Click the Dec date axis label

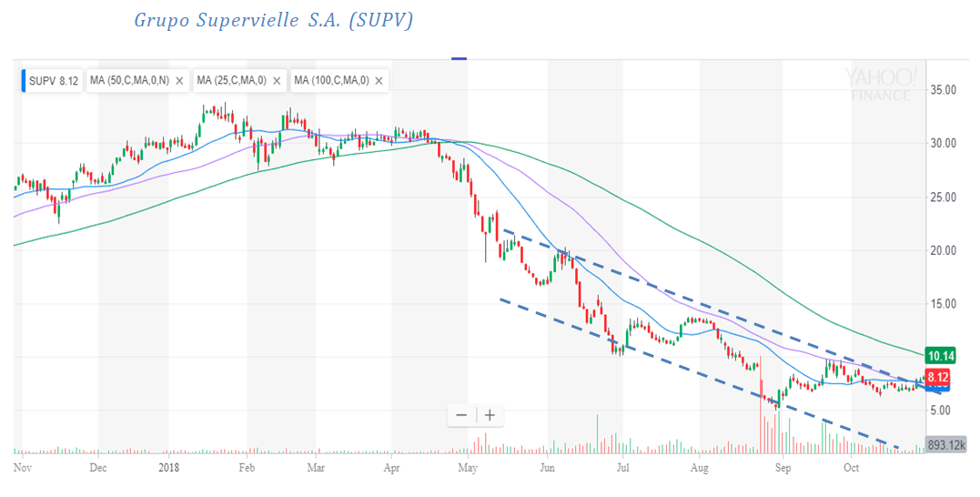97,468
